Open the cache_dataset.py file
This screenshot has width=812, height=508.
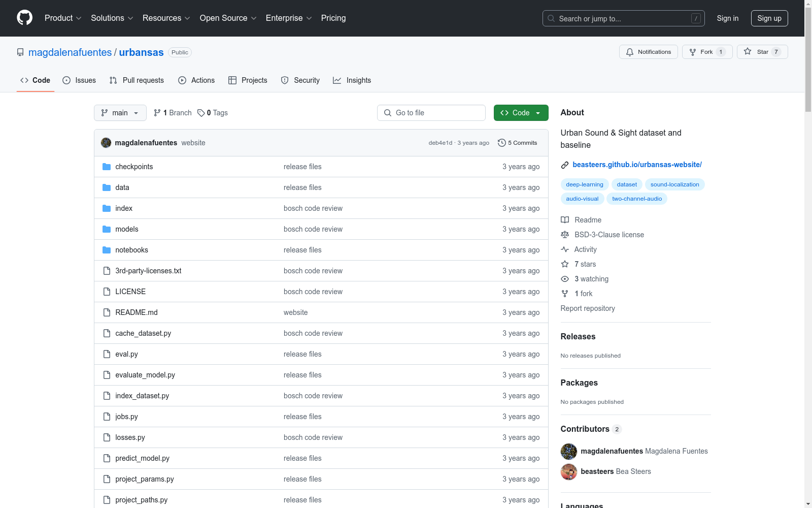[143, 333]
